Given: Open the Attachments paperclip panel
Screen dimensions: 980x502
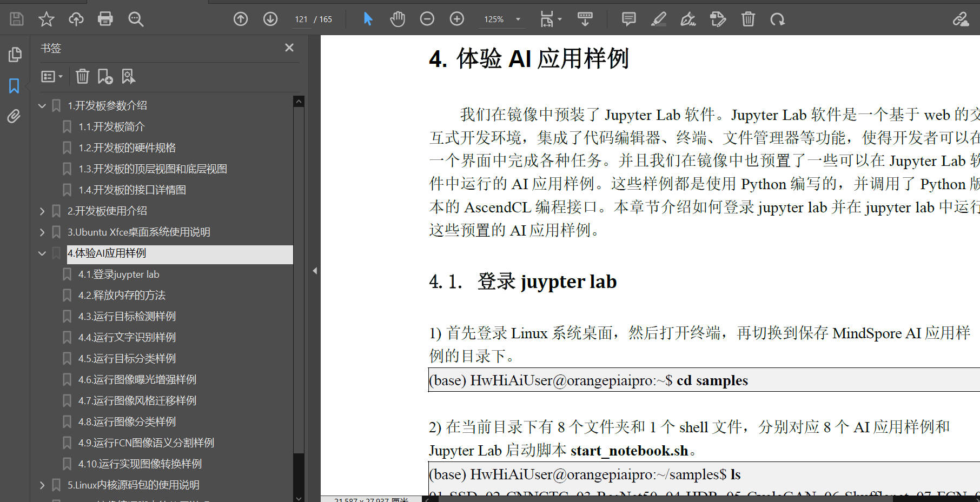Looking at the screenshot, I should 14,116.
